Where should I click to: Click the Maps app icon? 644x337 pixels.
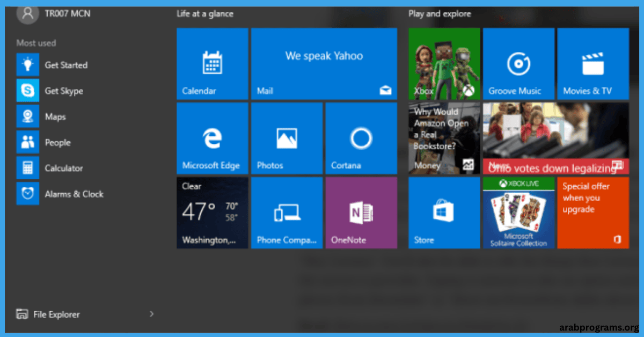point(28,116)
